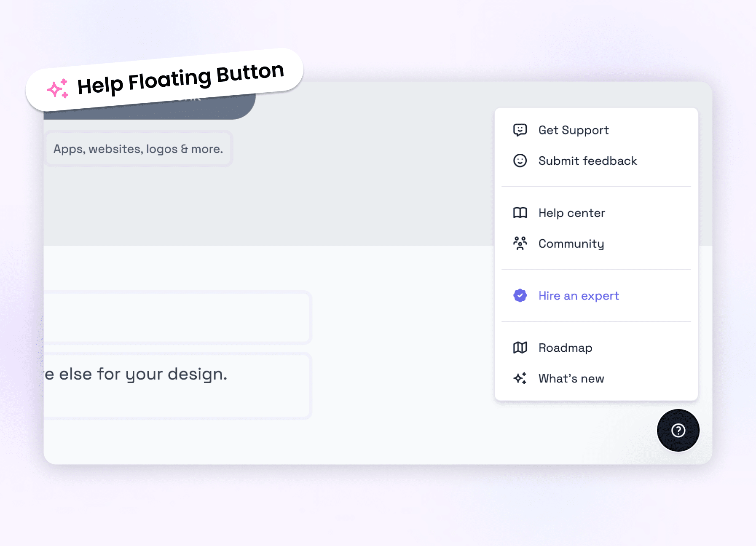Click the chat bubble icon for Get Support
This screenshot has height=546, width=756.
click(x=520, y=130)
